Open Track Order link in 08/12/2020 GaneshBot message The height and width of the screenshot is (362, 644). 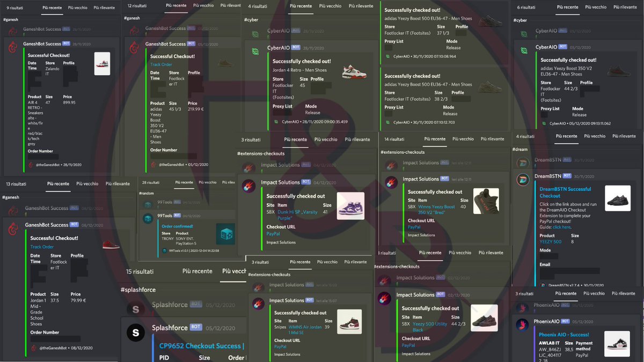[42, 247]
